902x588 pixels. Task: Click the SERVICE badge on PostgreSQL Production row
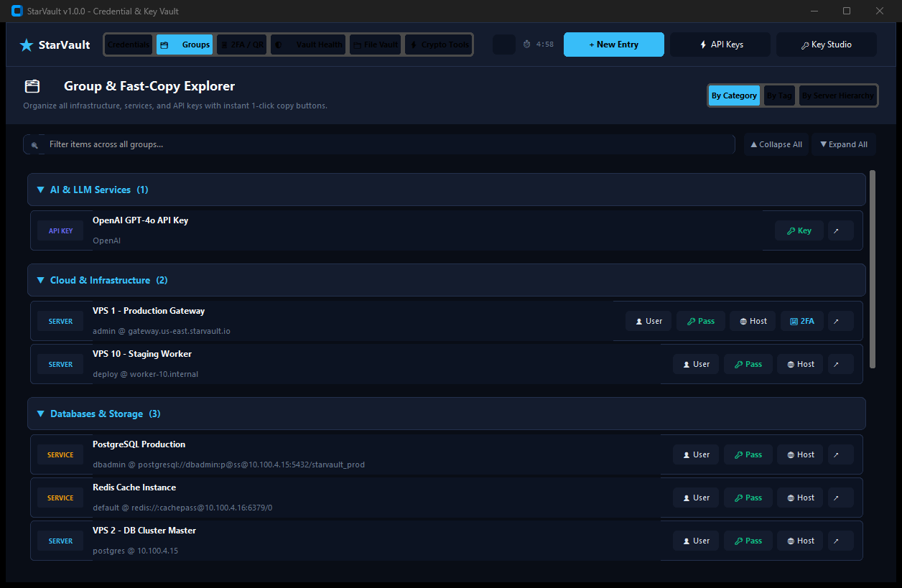click(x=60, y=455)
